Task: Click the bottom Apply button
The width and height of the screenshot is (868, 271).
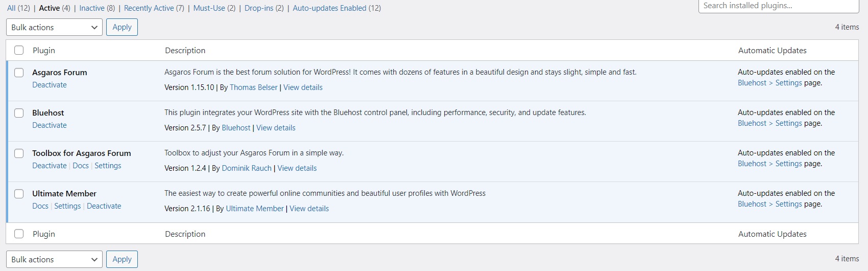Action: (122, 259)
